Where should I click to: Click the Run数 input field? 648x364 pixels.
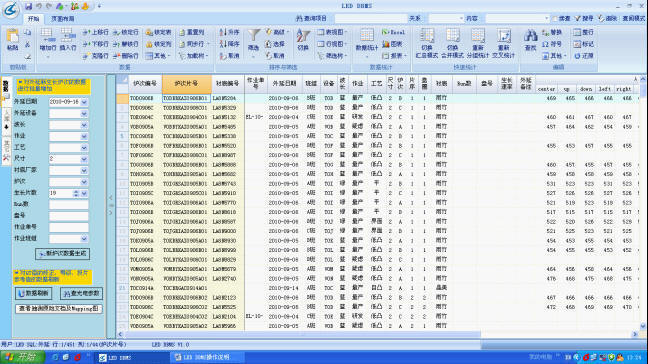(69, 205)
